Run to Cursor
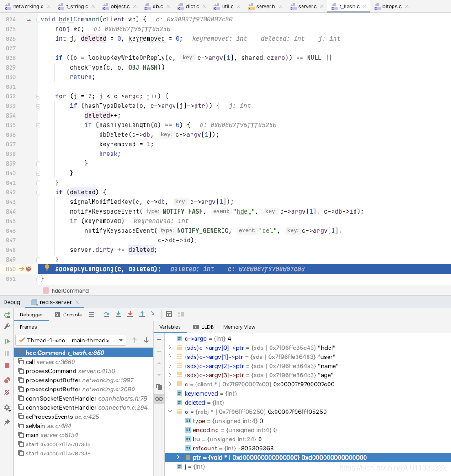451x476 pixels. coord(154,314)
